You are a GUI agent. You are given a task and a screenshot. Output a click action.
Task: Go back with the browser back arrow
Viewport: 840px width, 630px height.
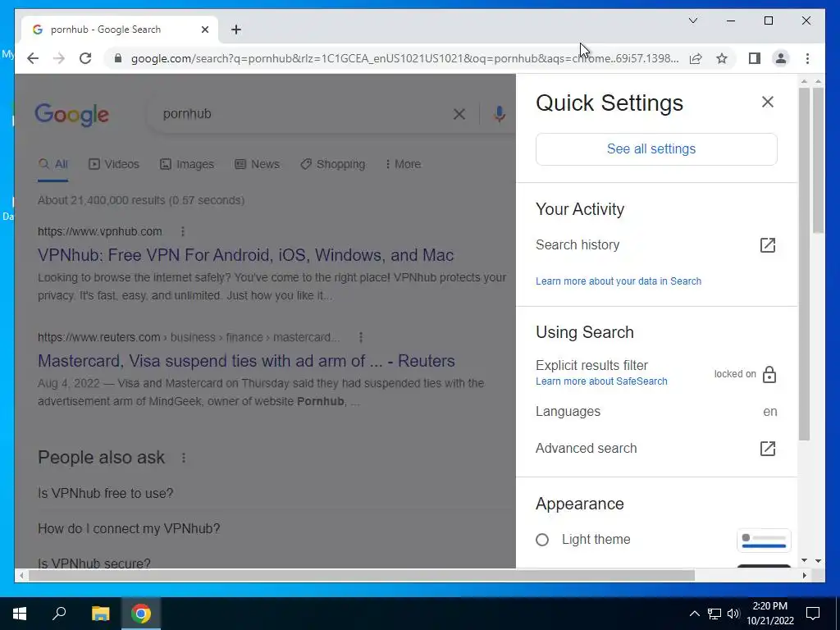33,58
